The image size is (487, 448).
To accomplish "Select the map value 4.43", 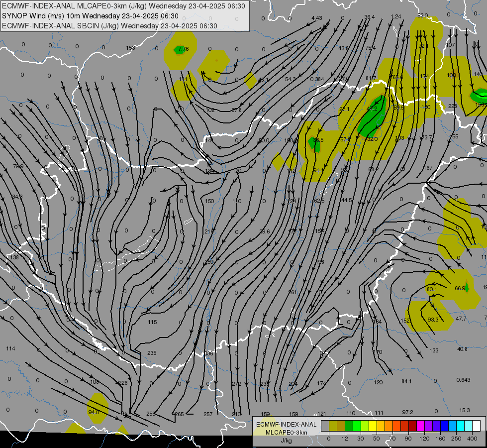I will tap(316, 18).
